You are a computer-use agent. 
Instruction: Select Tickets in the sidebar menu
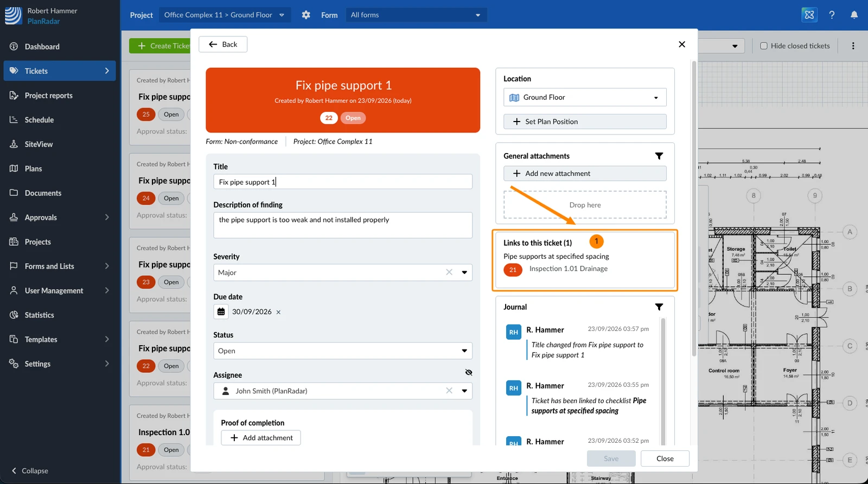pos(60,71)
